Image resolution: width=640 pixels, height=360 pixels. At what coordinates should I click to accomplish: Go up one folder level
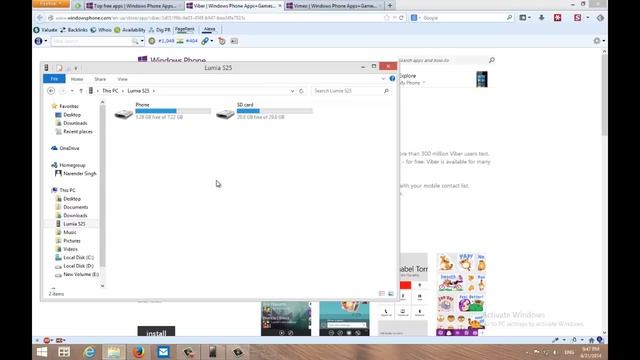81,91
